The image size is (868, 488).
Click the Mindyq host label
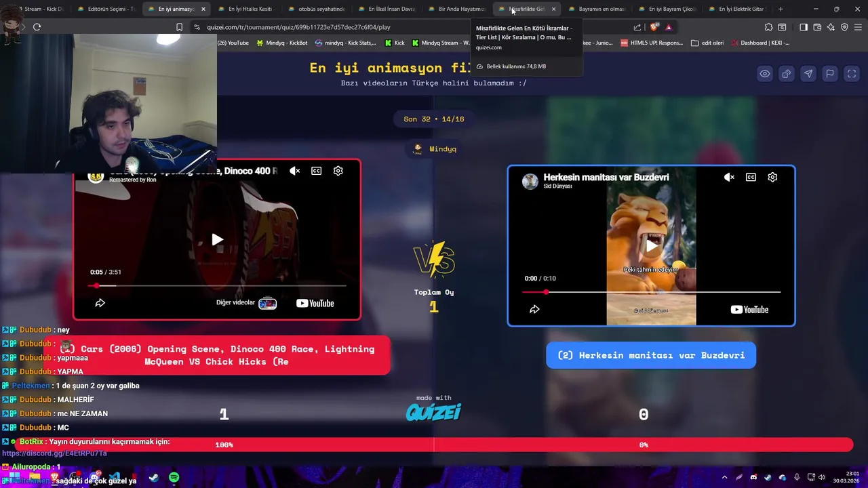pos(435,149)
